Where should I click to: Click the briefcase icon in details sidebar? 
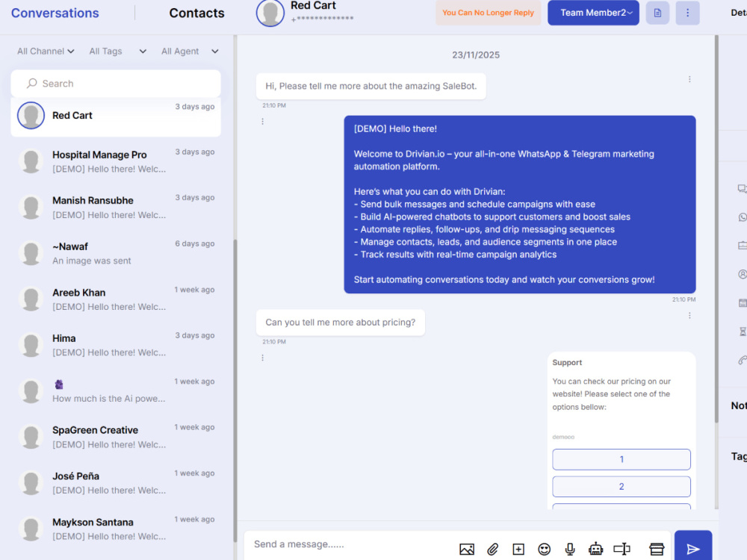click(x=743, y=246)
